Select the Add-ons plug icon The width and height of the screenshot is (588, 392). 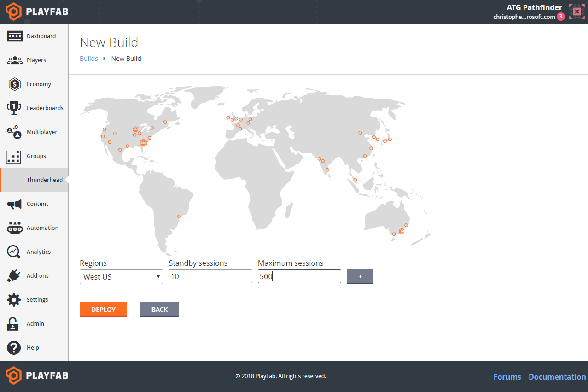tap(14, 276)
